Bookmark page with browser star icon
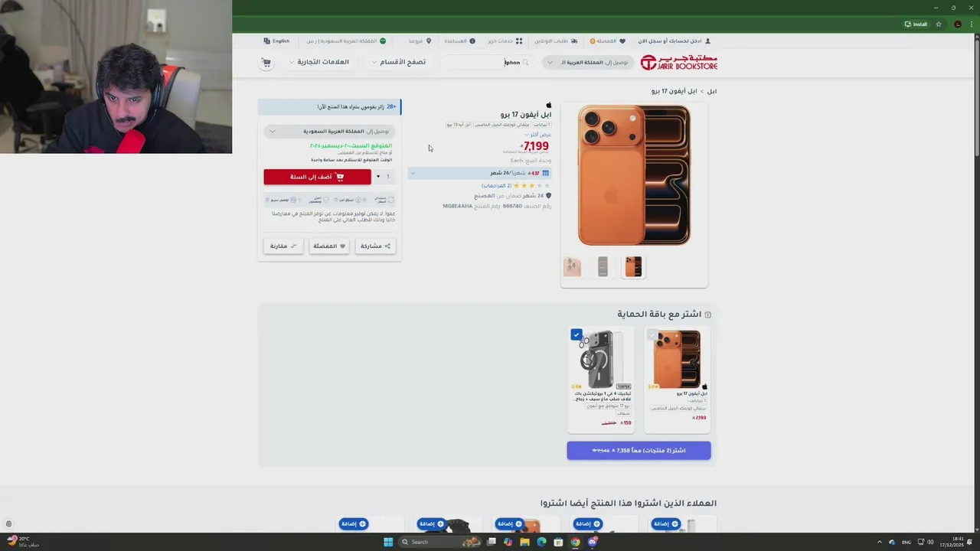980x551 pixels. [x=939, y=24]
